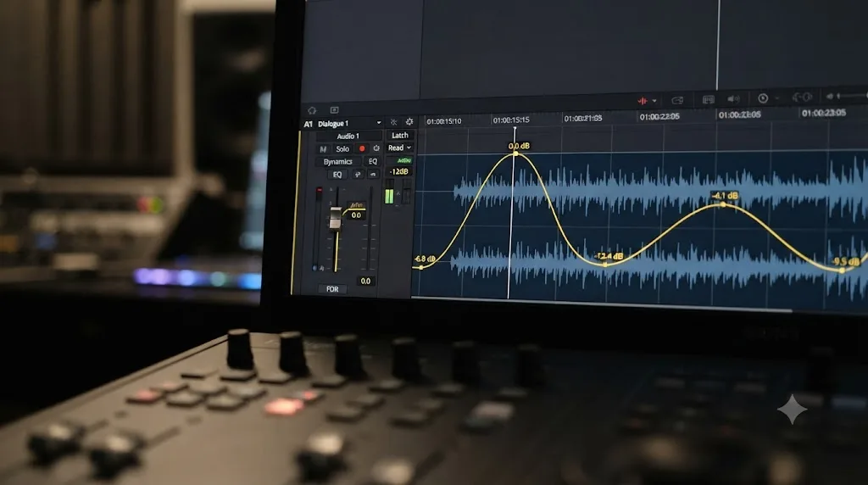Viewport: 868px width, 485px height.
Task: Click the small blue knob under the fader strip
Action: [x=315, y=268]
